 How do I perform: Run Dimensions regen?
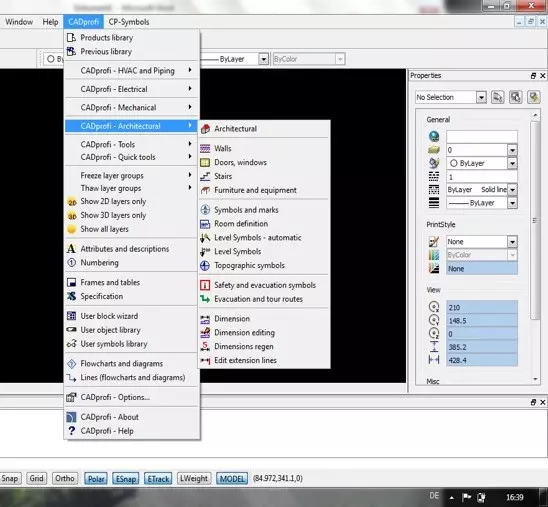(264, 347)
